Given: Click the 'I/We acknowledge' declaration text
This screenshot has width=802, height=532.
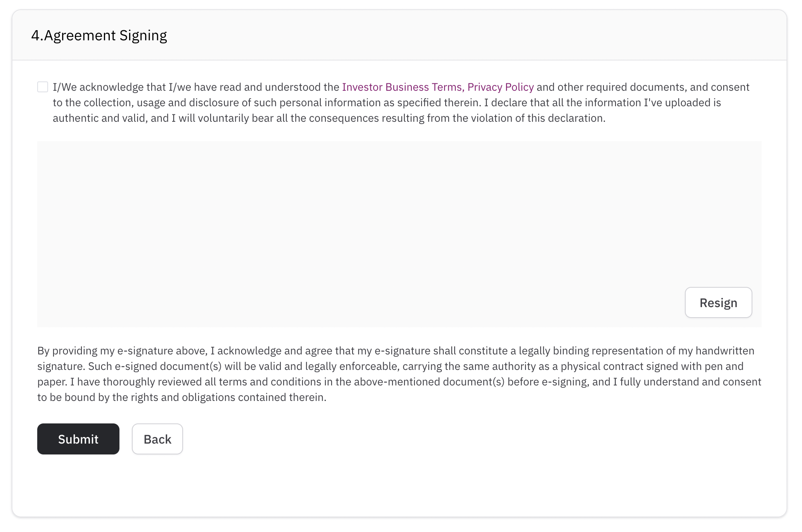Looking at the screenshot, I should (401, 102).
